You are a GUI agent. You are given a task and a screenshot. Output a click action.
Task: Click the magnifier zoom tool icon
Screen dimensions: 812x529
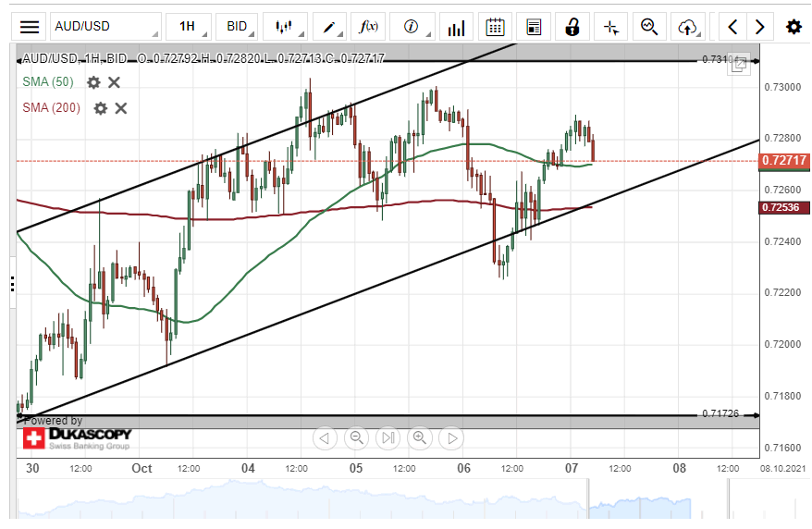pyautogui.click(x=650, y=27)
